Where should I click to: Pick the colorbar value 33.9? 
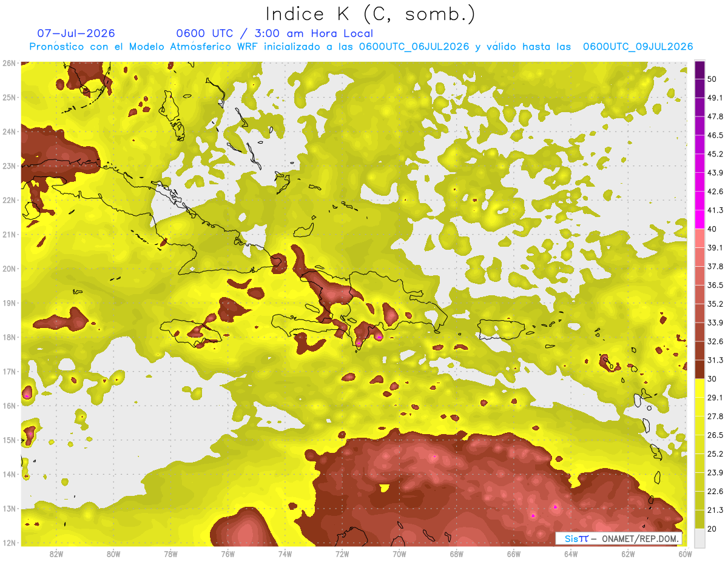(x=715, y=323)
